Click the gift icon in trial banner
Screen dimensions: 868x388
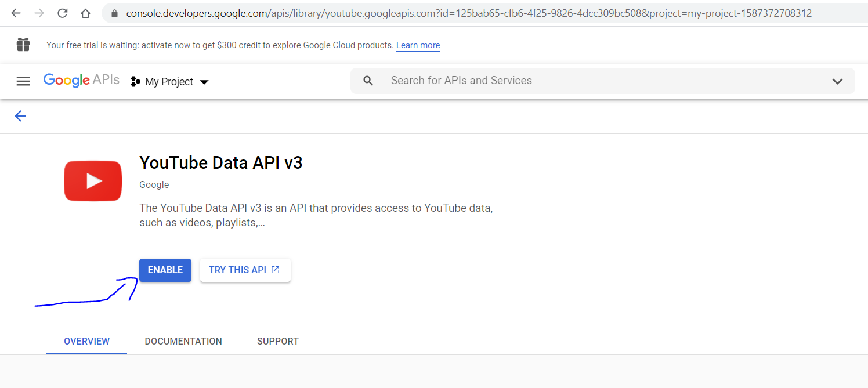[x=23, y=45]
